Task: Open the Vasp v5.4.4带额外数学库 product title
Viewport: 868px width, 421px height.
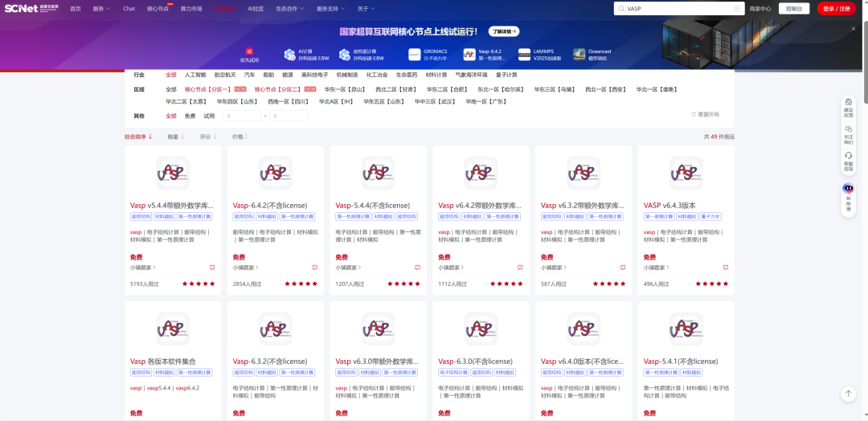Action: coord(172,205)
